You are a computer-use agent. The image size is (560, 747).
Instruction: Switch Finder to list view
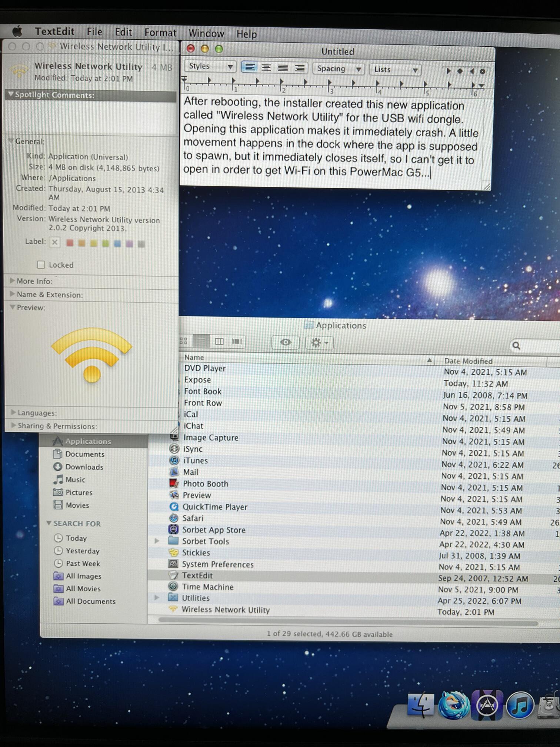coord(201,341)
